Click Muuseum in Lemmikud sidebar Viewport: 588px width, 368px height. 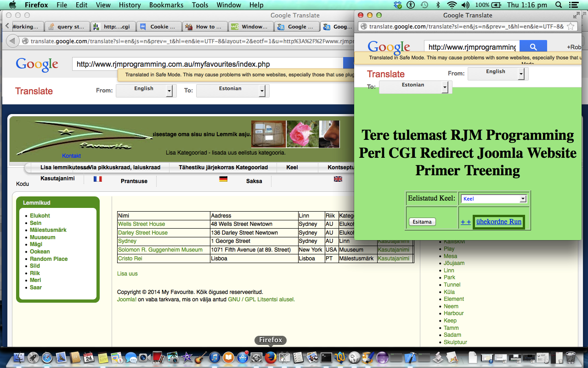42,237
